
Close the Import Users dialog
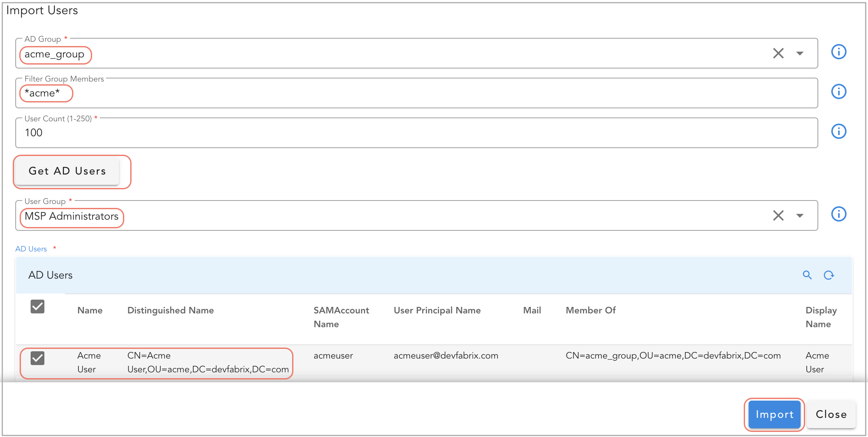click(x=830, y=414)
